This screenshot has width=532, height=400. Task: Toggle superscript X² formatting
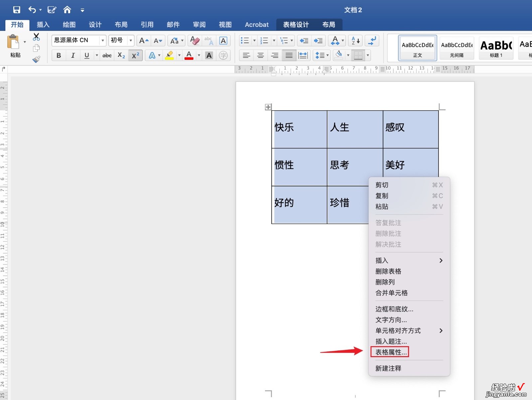(135, 55)
